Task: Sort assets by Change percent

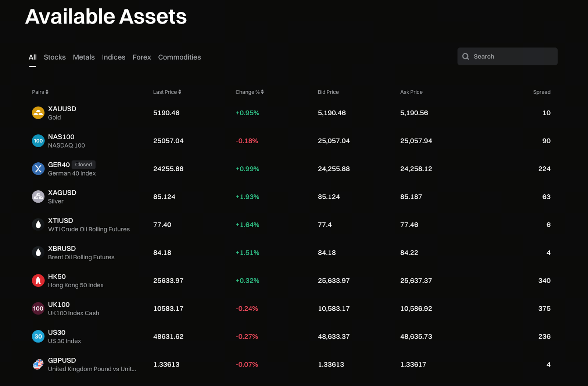Action: (x=250, y=92)
